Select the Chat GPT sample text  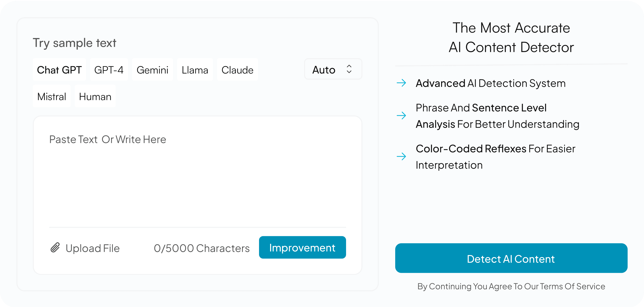pyautogui.click(x=60, y=70)
